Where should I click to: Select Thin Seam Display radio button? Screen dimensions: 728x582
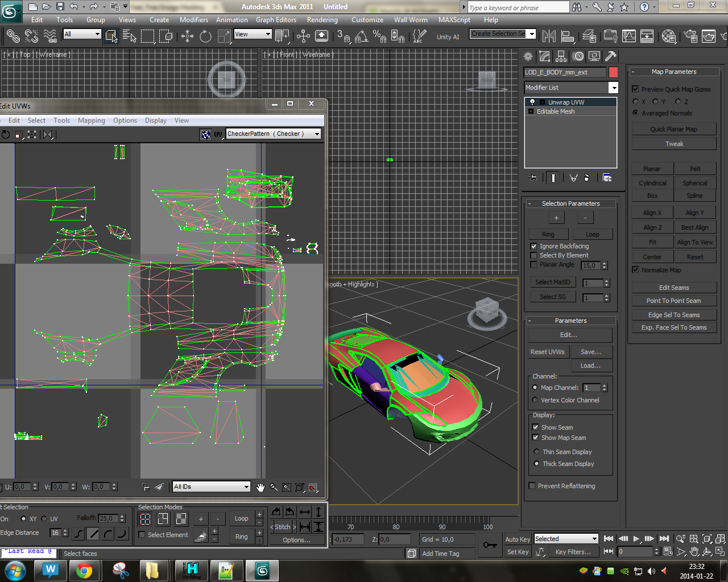coord(536,452)
